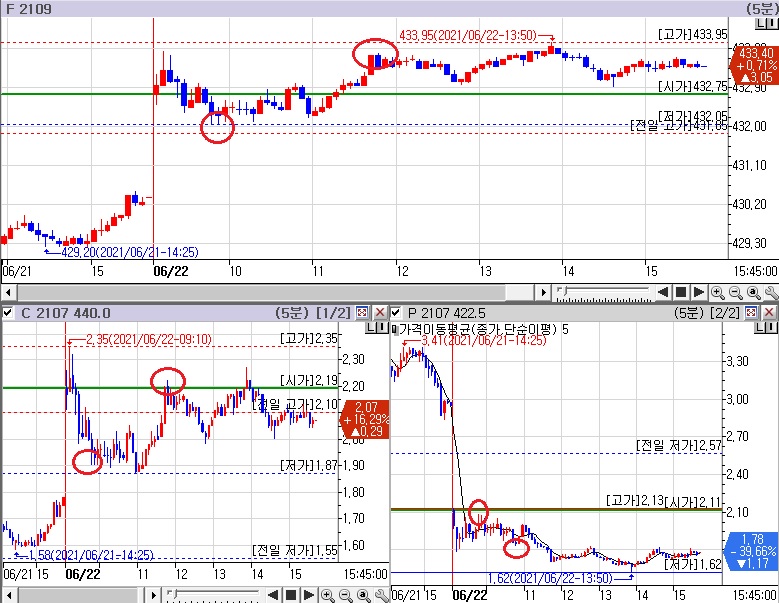Click right arrow of F 2109 chart scrollbar
Screen dimensions: 779x603
coord(543,292)
